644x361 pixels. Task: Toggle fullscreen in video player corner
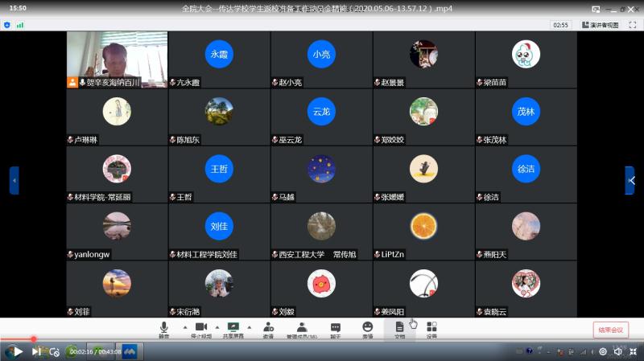tap(633, 351)
